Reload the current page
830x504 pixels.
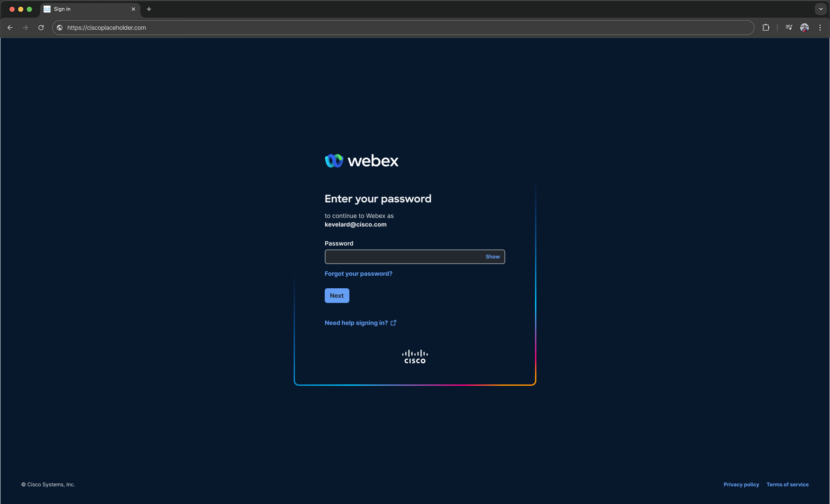41,28
